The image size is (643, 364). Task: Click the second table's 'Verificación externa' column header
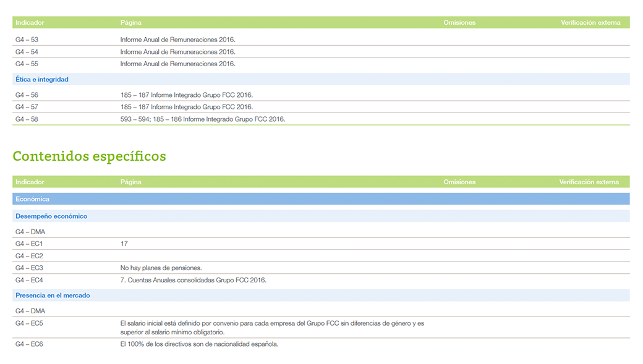pyautogui.click(x=589, y=182)
